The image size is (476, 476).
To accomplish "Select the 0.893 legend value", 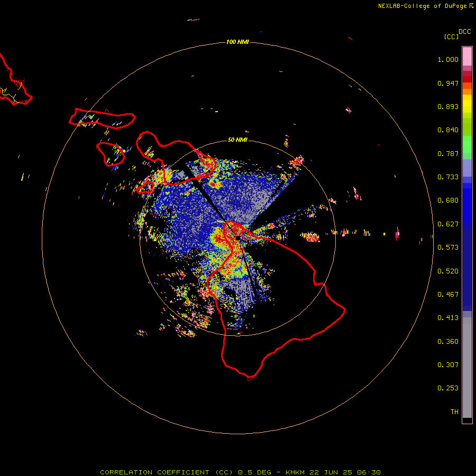I will [448, 106].
